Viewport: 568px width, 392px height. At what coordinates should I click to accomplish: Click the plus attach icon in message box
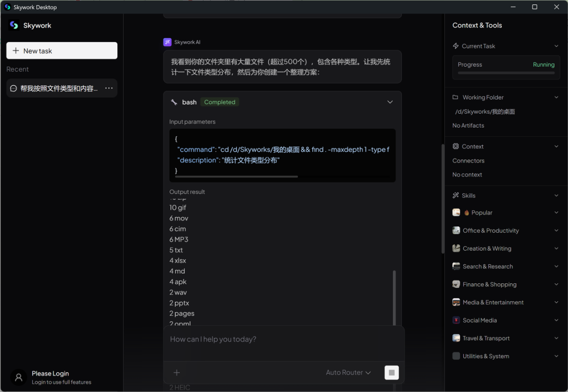tap(177, 373)
